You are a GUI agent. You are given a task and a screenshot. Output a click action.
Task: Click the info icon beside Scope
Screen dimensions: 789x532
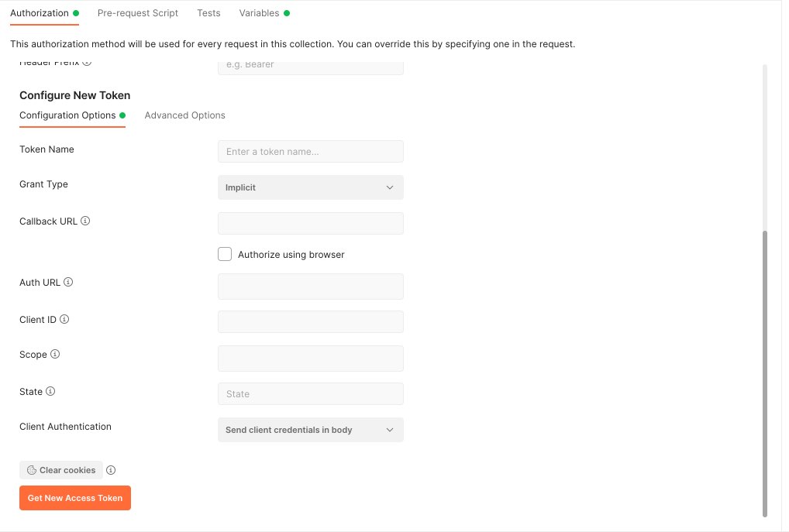54,354
